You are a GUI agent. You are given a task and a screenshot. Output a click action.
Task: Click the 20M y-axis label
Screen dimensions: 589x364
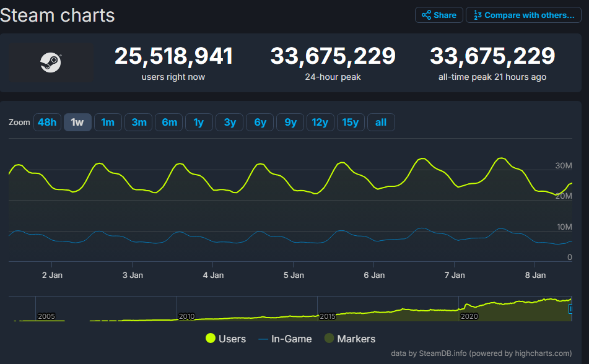click(x=564, y=196)
